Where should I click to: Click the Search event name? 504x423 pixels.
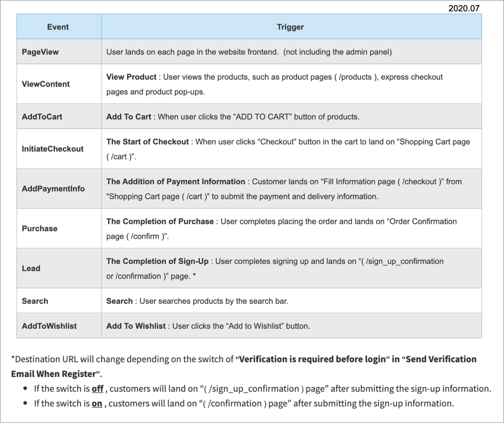[x=35, y=301]
